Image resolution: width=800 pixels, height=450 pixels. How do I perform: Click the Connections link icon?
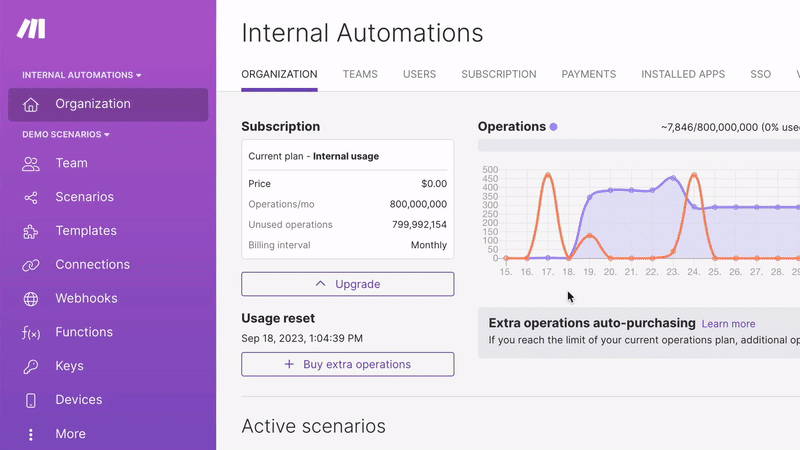tap(31, 265)
